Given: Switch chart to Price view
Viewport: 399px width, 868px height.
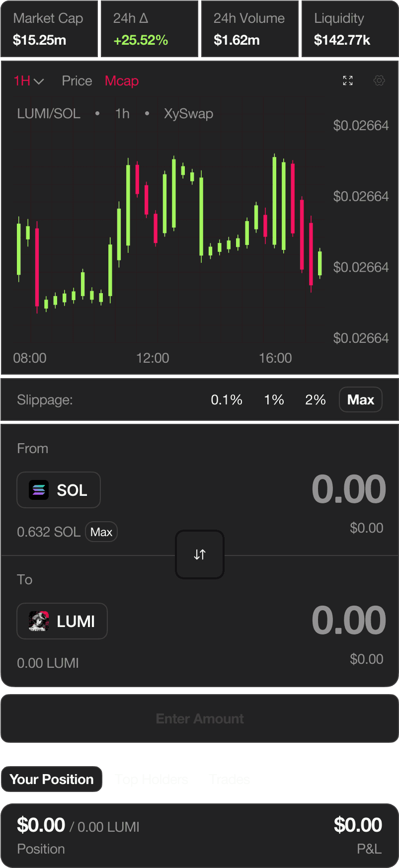Looking at the screenshot, I should click(77, 81).
